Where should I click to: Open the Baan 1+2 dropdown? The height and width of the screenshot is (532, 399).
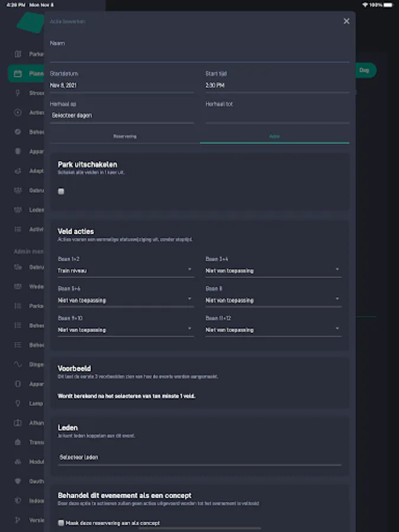coord(125,270)
